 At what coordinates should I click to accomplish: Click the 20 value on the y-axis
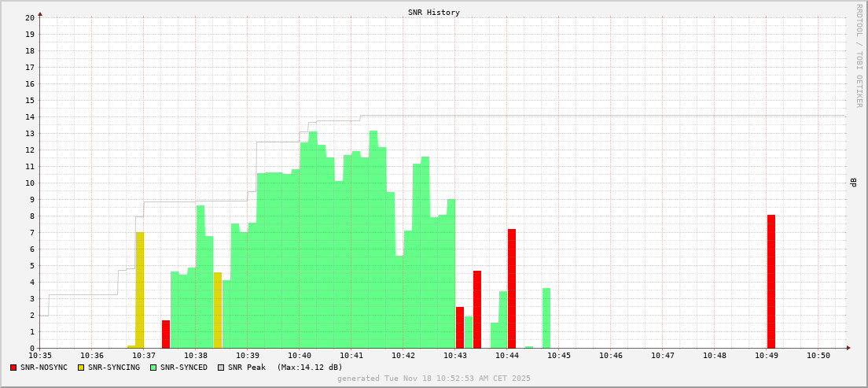[30, 17]
